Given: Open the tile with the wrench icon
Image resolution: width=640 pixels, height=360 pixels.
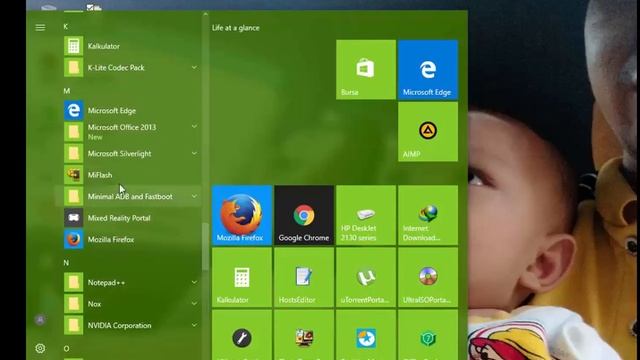Looking at the screenshot, I should pos(242,335).
